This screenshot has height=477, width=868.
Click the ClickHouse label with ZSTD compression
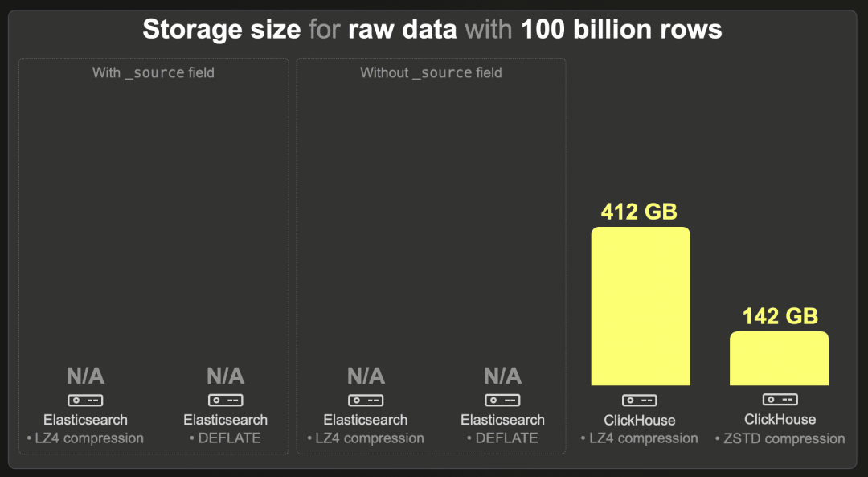[780, 419]
